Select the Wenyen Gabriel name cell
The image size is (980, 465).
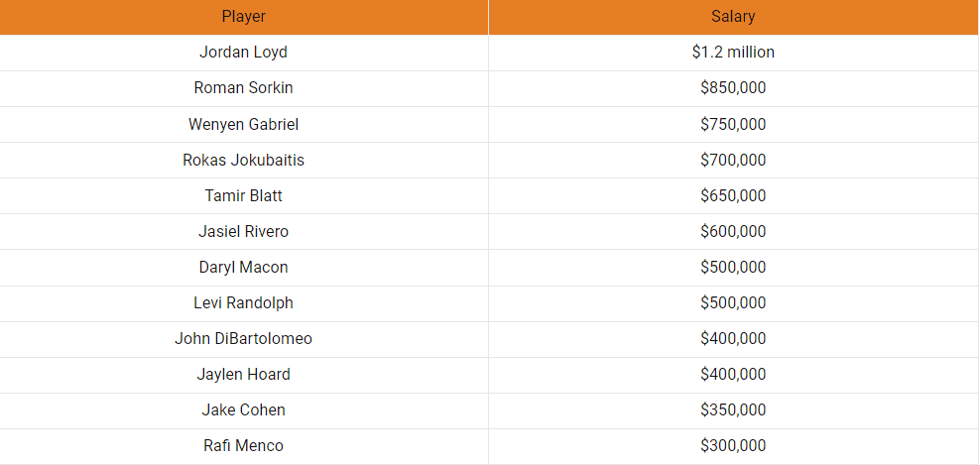(244, 125)
